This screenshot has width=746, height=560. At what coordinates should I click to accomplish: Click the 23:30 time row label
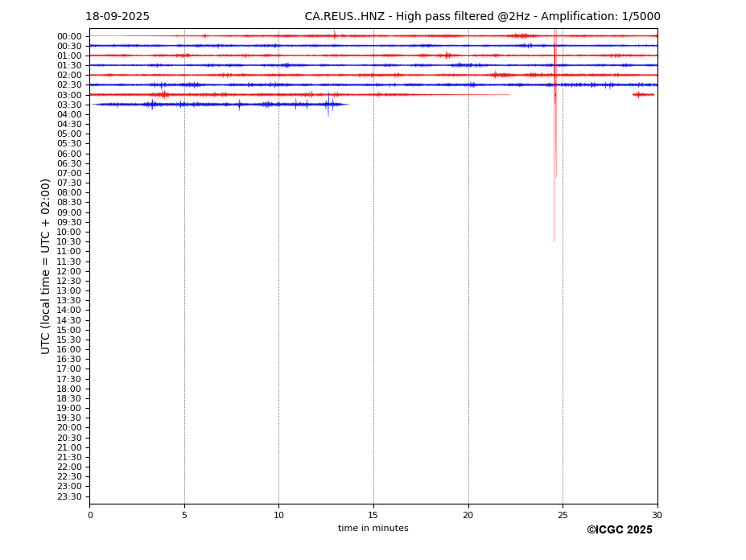[69, 496]
